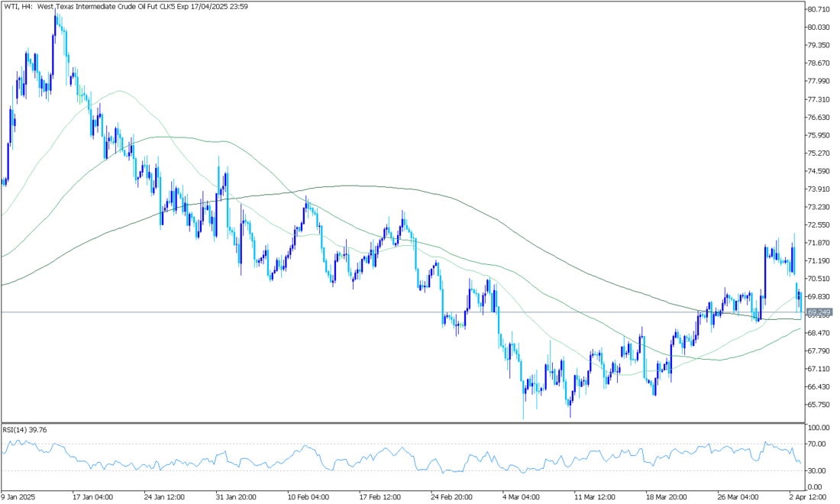The width and height of the screenshot is (840, 504).
Task: Click the 73.230 price axis label
Action: [819, 207]
